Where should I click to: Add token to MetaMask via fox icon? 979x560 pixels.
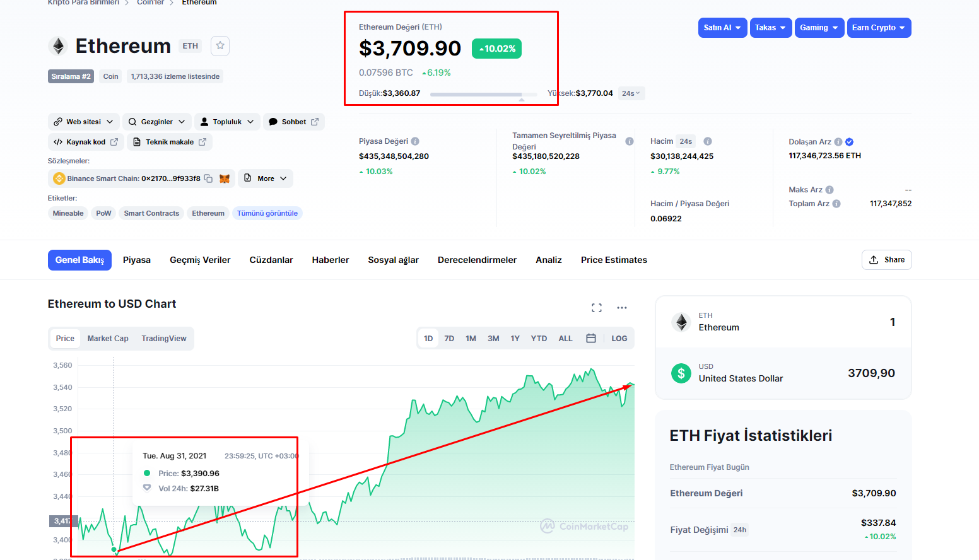coord(225,178)
